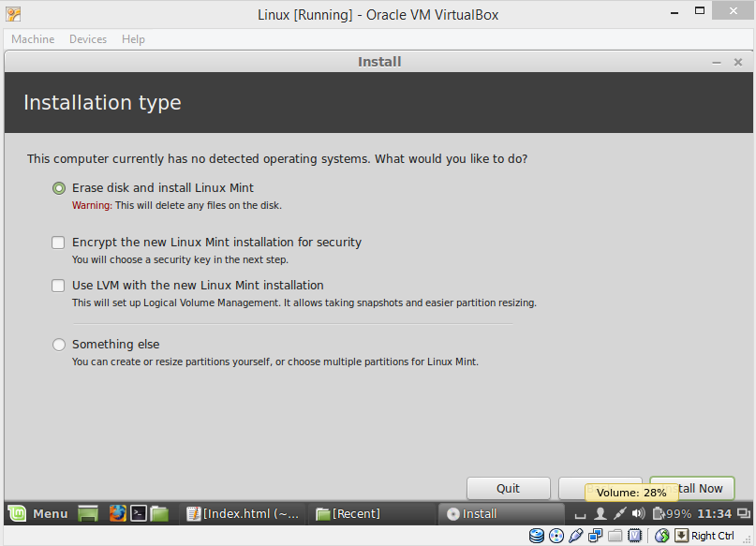Switch to the Index.html taskbar window

click(x=243, y=514)
